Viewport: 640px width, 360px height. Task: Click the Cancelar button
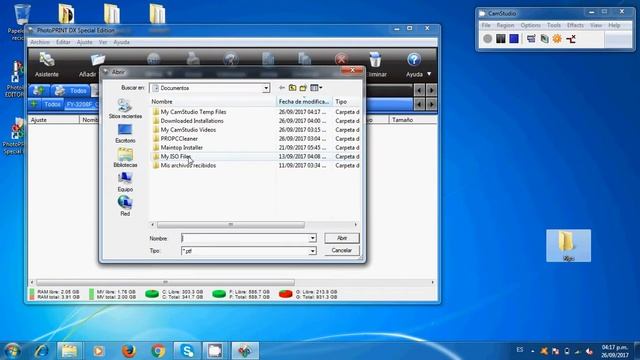coord(342,250)
